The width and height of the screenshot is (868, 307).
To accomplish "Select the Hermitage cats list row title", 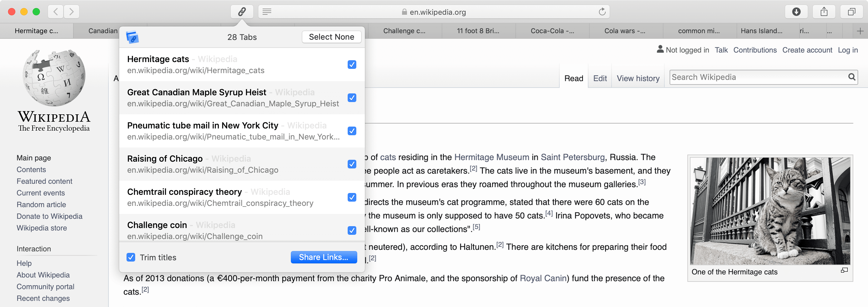I will (x=158, y=59).
